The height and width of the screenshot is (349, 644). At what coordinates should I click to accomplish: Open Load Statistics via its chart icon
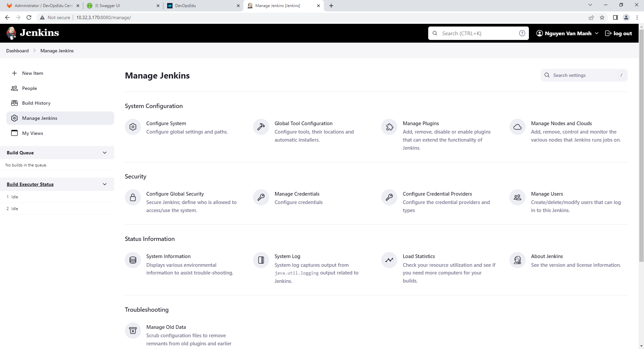pyautogui.click(x=389, y=260)
